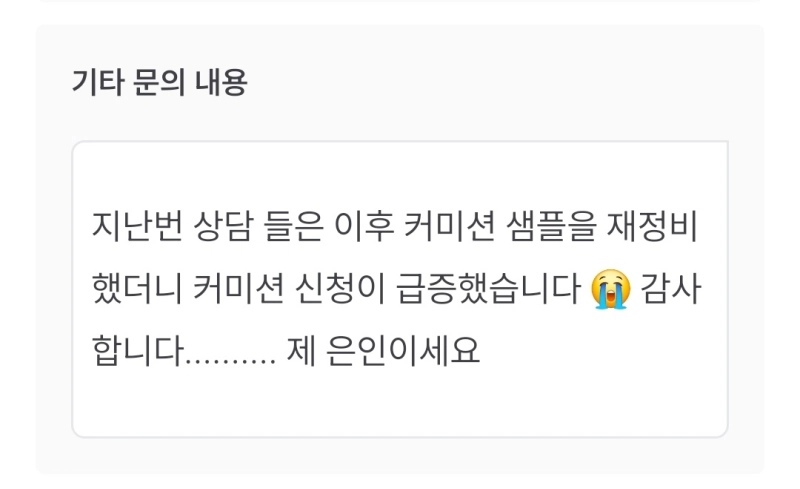
Task: Place cursor on the word '신청이'
Action: (339, 289)
